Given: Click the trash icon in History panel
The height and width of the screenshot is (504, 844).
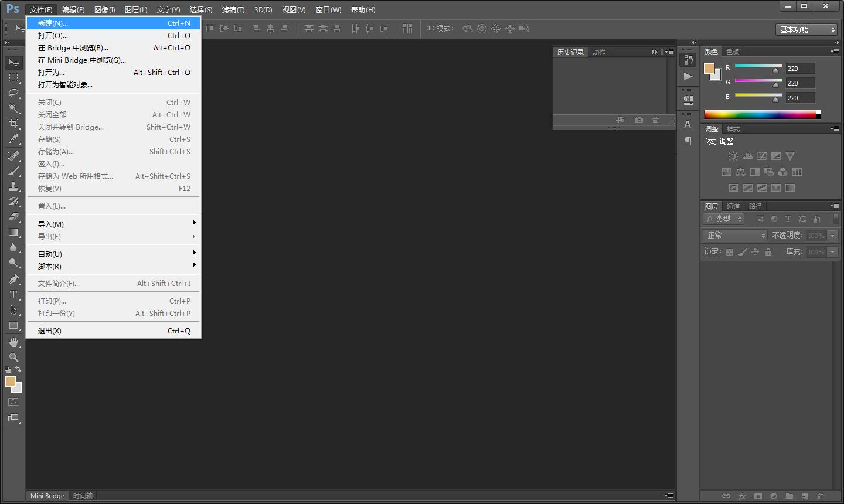Looking at the screenshot, I should tap(655, 120).
